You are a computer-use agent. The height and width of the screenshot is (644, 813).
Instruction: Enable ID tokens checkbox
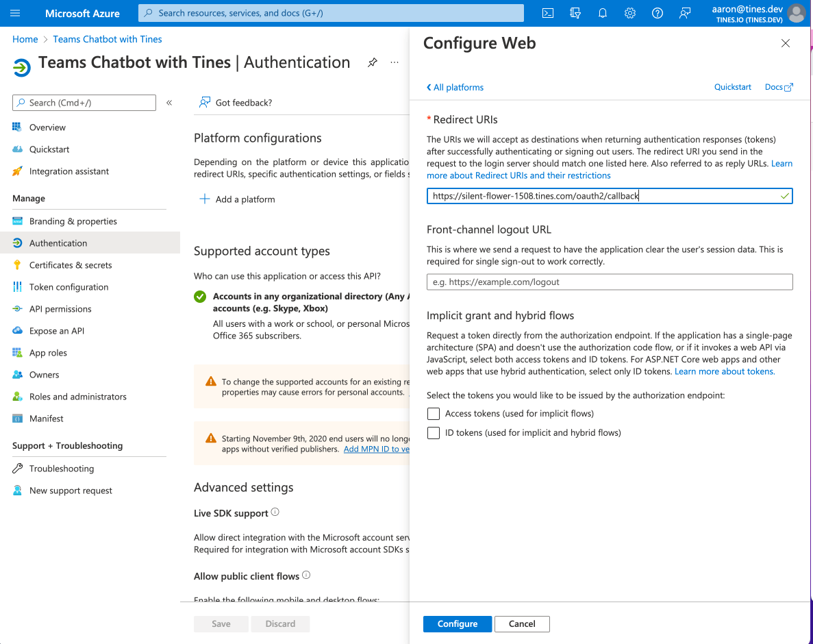click(434, 433)
